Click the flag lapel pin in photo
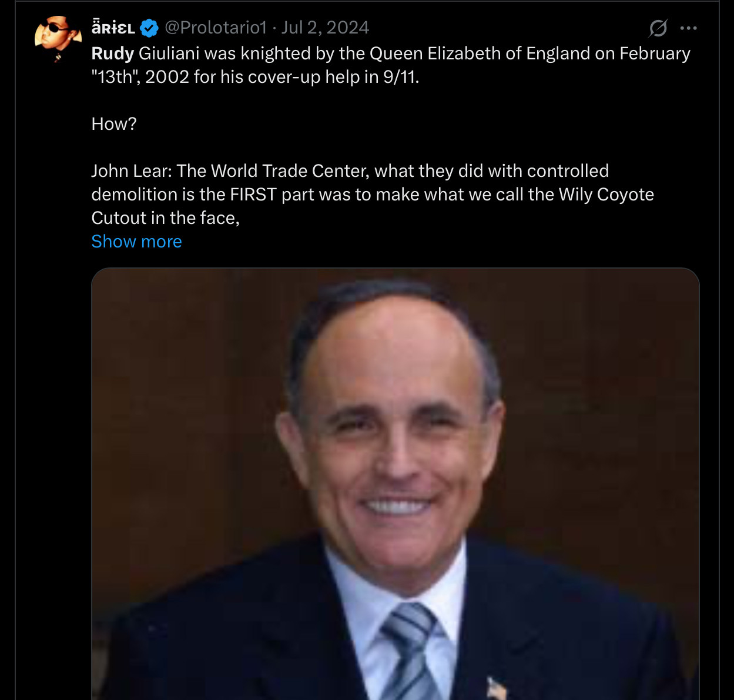Image resolution: width=734 pixels, height=700 pixels. coord(497,686)
